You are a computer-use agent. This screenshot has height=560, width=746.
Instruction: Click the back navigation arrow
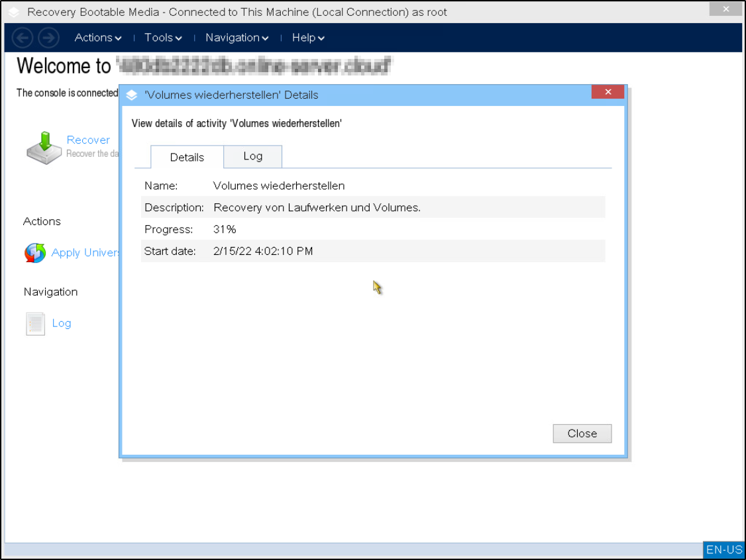click(x=23, y=38)
